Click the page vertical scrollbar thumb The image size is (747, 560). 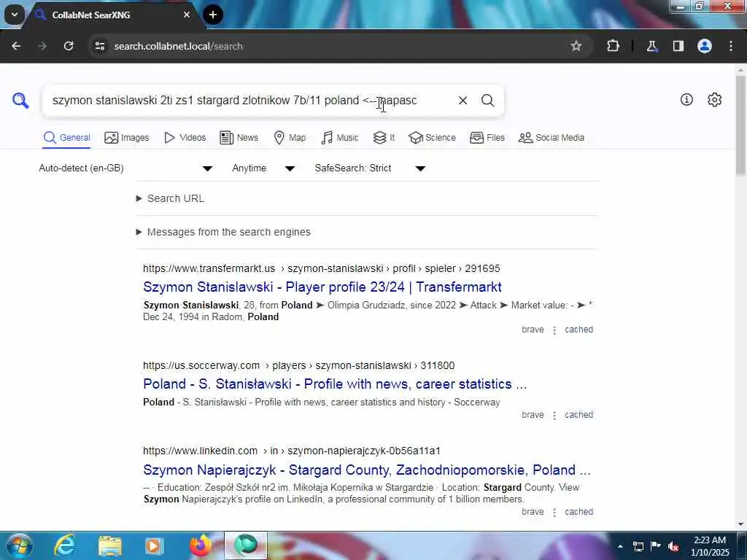pos(740,125)
